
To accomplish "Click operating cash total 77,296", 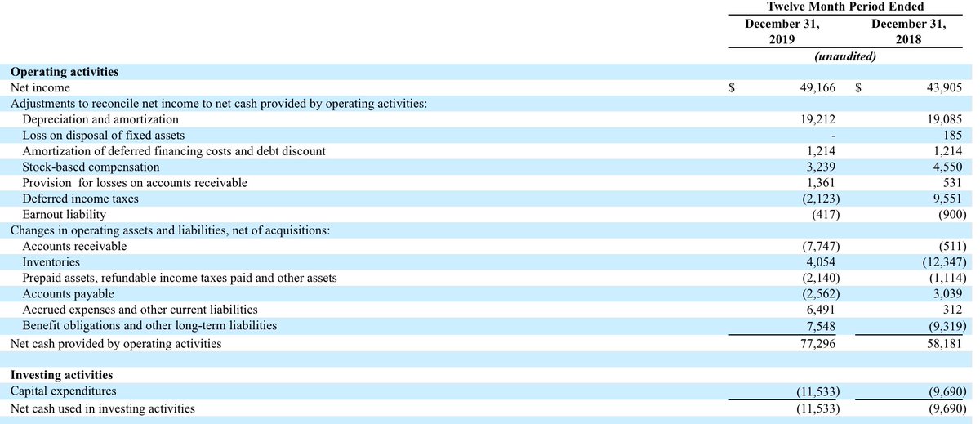I will coord(819,344).
